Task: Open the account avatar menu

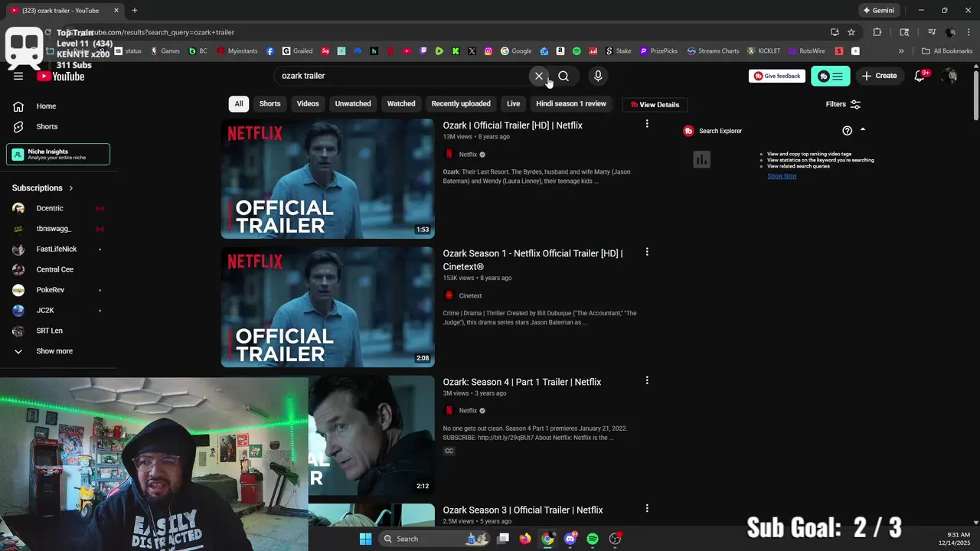Action: click(x=950, y=76)
